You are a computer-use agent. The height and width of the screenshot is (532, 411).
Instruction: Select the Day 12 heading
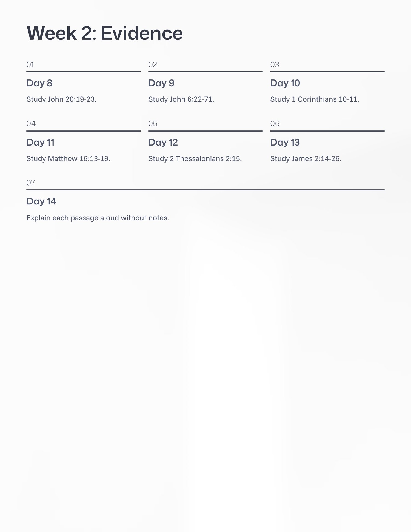coord(163,142)
